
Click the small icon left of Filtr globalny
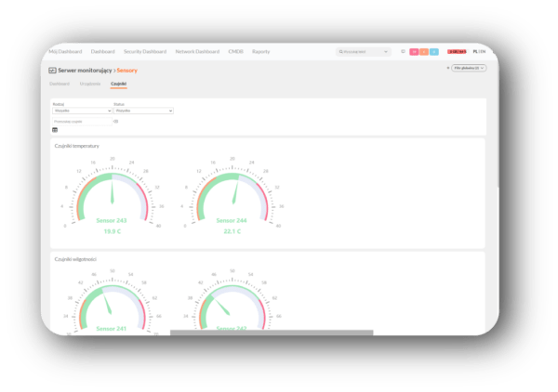click(448, 68)
